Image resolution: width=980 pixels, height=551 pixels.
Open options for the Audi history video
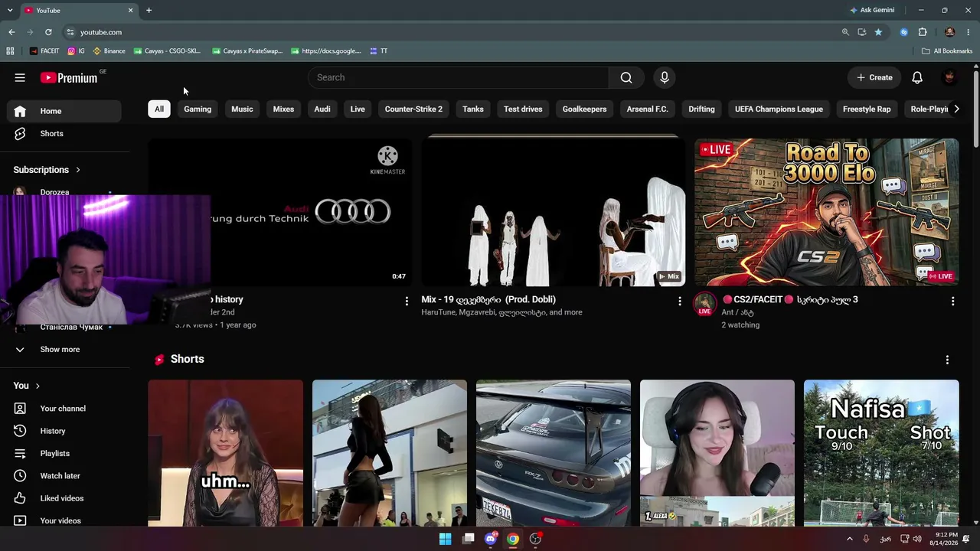tap(407, 302)
